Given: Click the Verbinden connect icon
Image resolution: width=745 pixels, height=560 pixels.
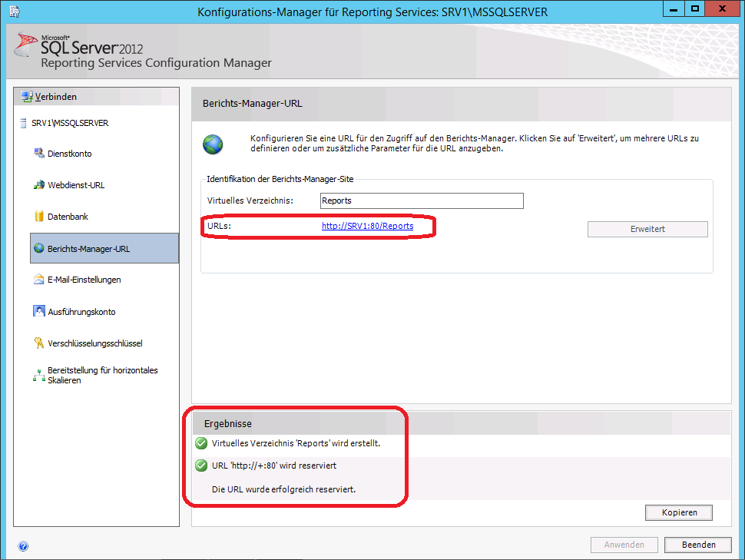Looking at the screenshot, I should click(x=27, y=97).
